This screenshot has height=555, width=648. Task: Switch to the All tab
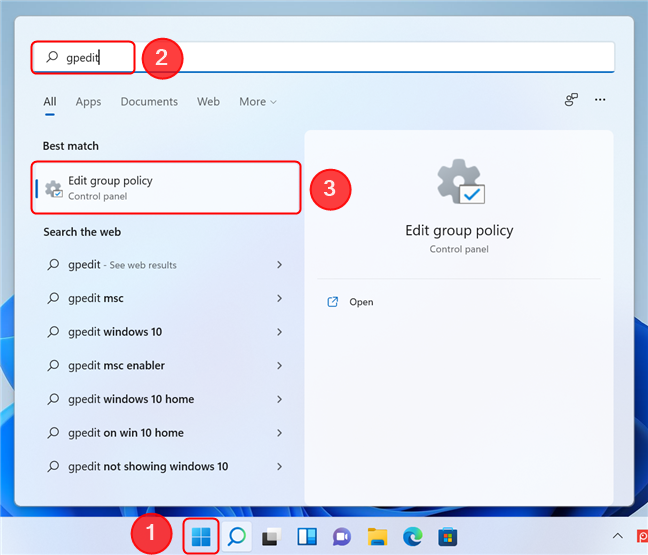point(50,102)
